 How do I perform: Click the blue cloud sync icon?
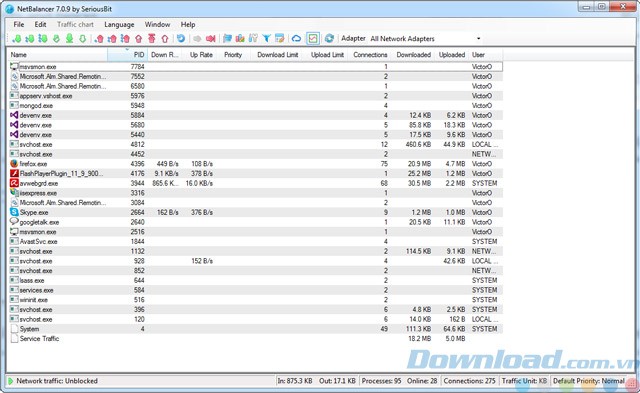[x=296, y=39]
